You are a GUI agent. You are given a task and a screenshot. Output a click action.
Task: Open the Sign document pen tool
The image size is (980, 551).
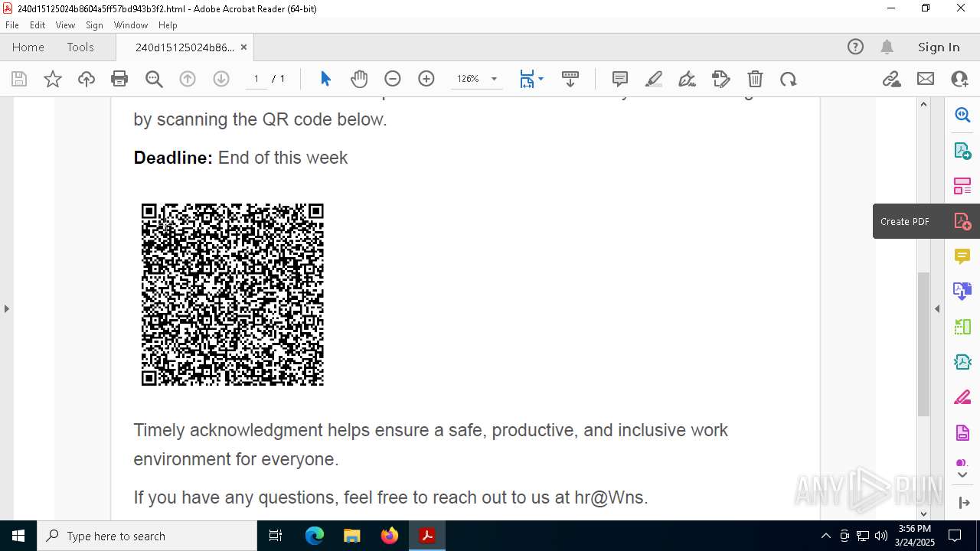pyautogui.click(x=688, y=79)
